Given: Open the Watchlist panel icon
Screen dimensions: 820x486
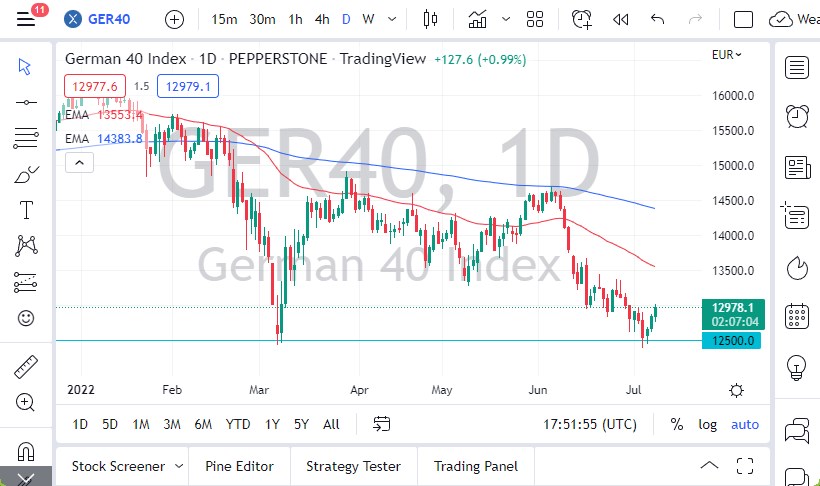Looking at the screenshot, I should pyautogui.click(x=797, y=67).
